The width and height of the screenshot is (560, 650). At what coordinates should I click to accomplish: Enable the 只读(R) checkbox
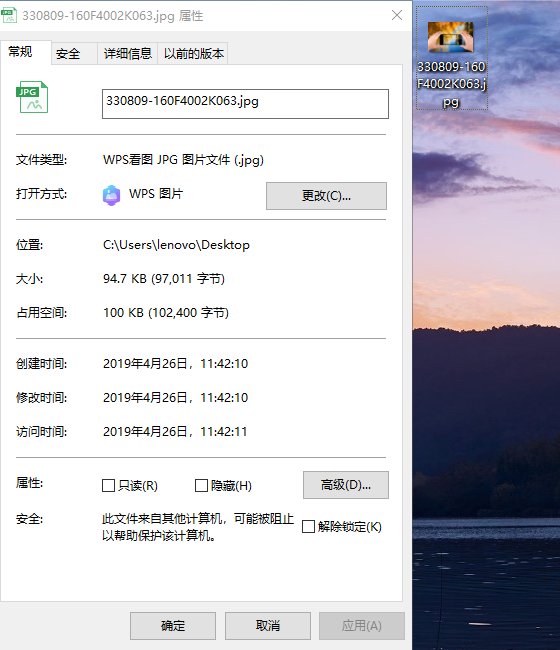pos(109,485)
